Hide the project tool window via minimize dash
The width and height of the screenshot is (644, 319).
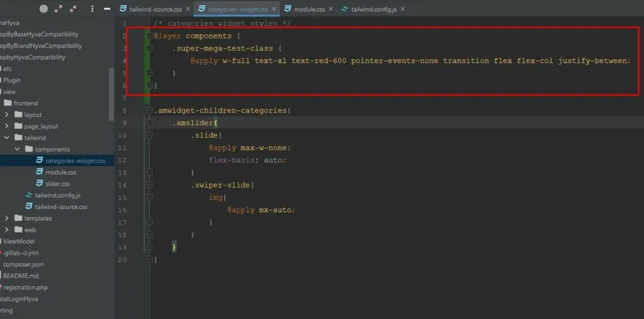tap(107, 9)
